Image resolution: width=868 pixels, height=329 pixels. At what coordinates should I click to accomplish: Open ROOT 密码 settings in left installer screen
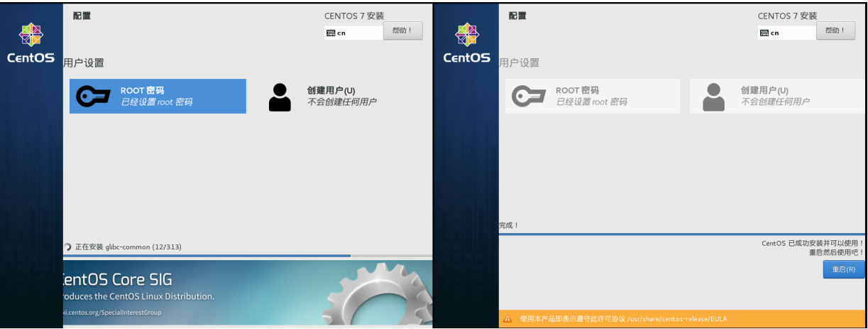click(158, 96)
